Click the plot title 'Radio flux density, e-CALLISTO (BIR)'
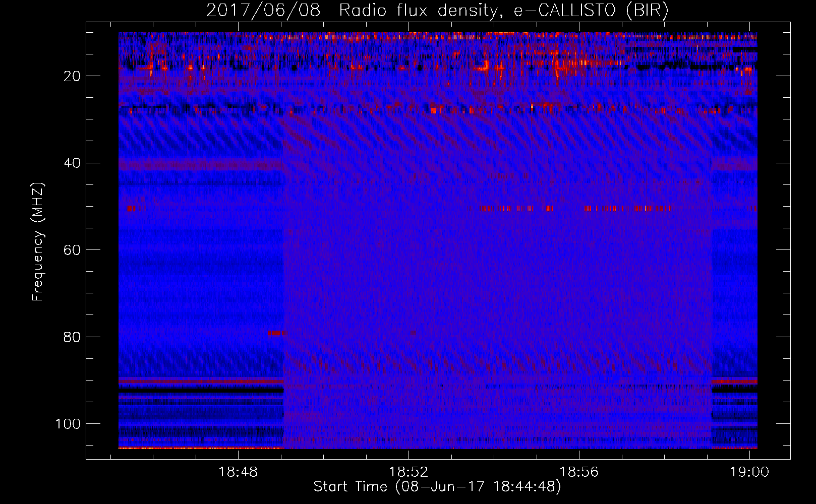Screen dimensions: 816x504 tap(503, 11)
